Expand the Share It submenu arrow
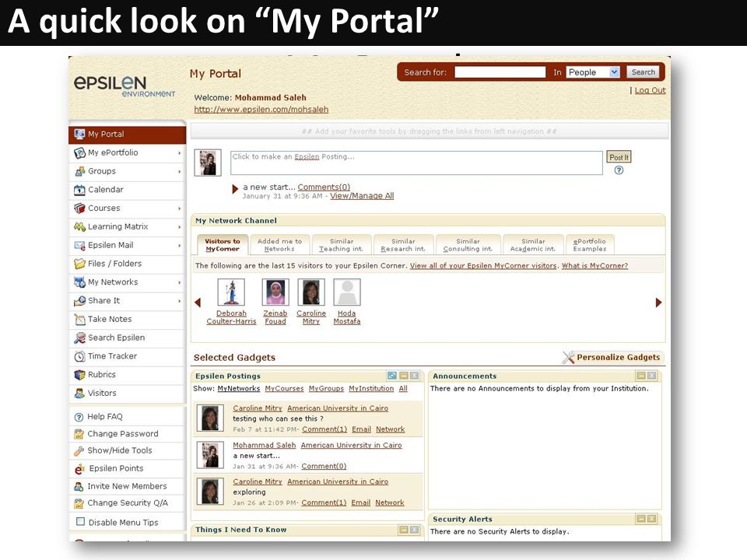 (180, 301)
